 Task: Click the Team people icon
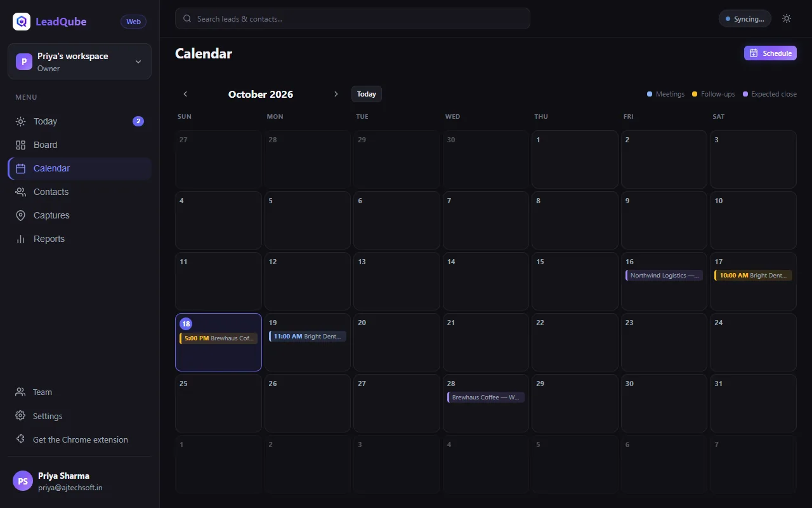click(20, 392)
